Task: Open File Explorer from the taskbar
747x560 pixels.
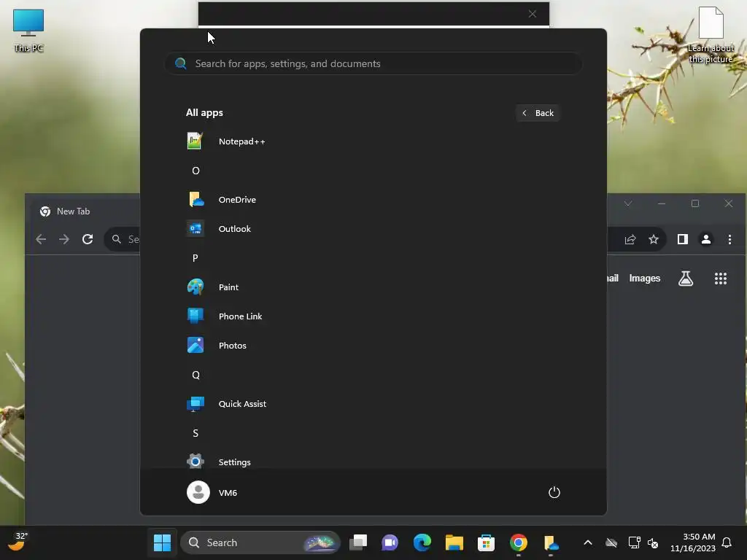Action: (x=454, y=542)
